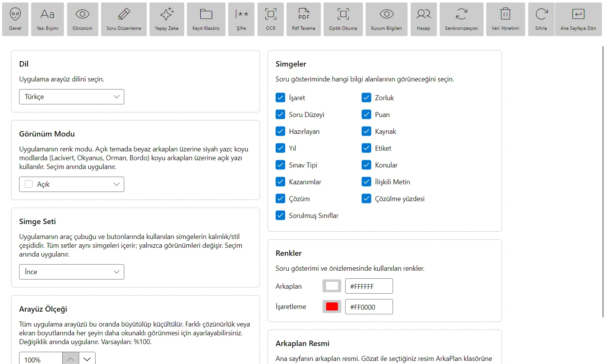Go back via Ana Sayfaya Dön

pos(578,19)
